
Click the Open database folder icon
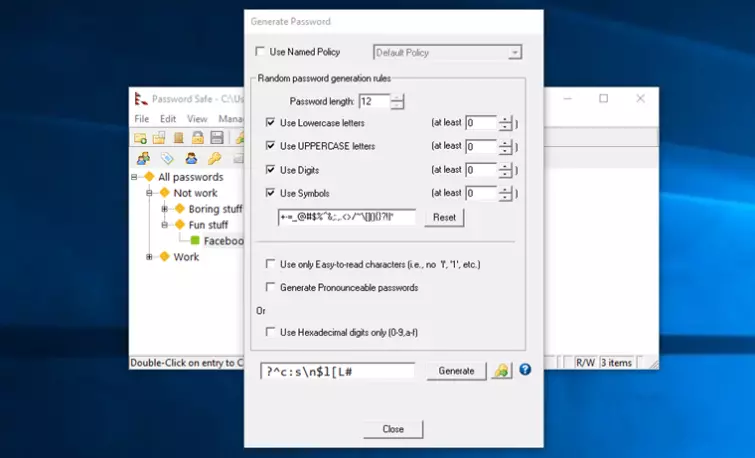159,138
